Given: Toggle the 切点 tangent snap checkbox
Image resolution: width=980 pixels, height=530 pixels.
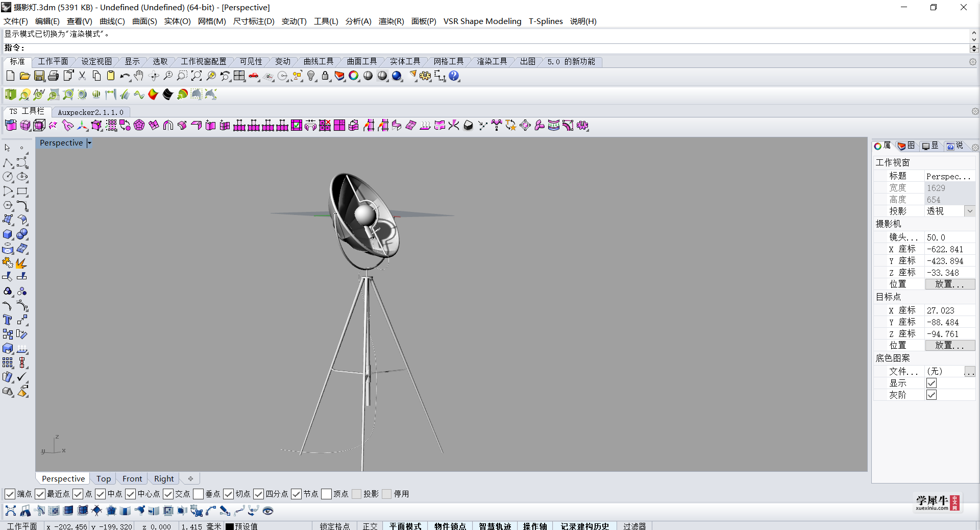Looking at the screenshot, I should pos(229,494).
